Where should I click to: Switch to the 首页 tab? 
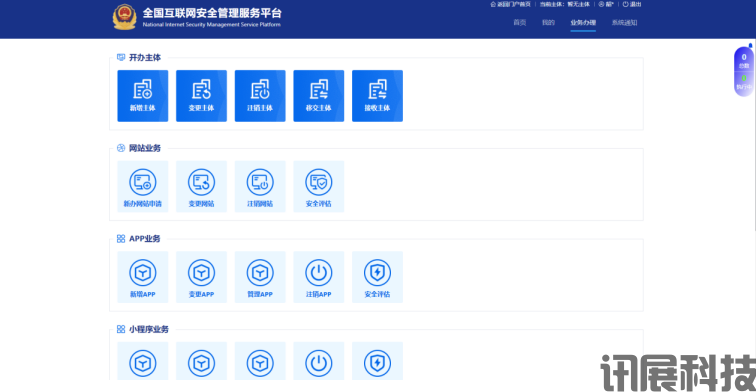coord(520,23)
